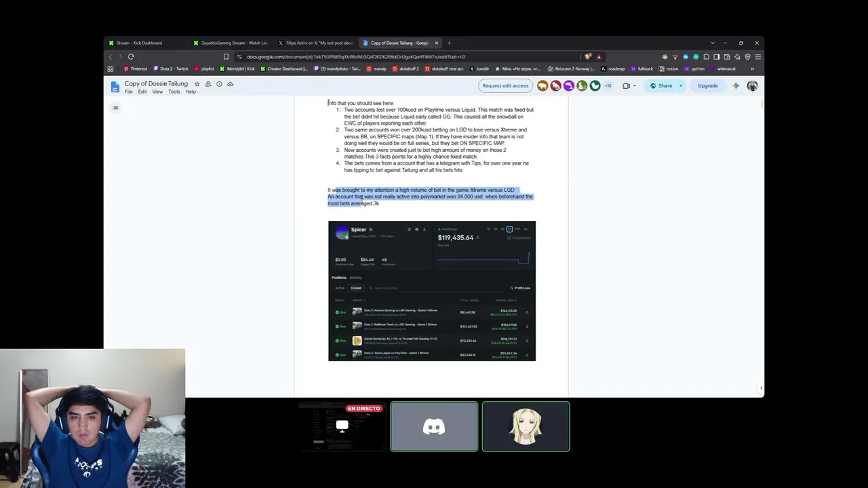Open the Gemini sparkle icon in Docs
868x488 pixels.
pyautogui.click(x=736, y=86)
